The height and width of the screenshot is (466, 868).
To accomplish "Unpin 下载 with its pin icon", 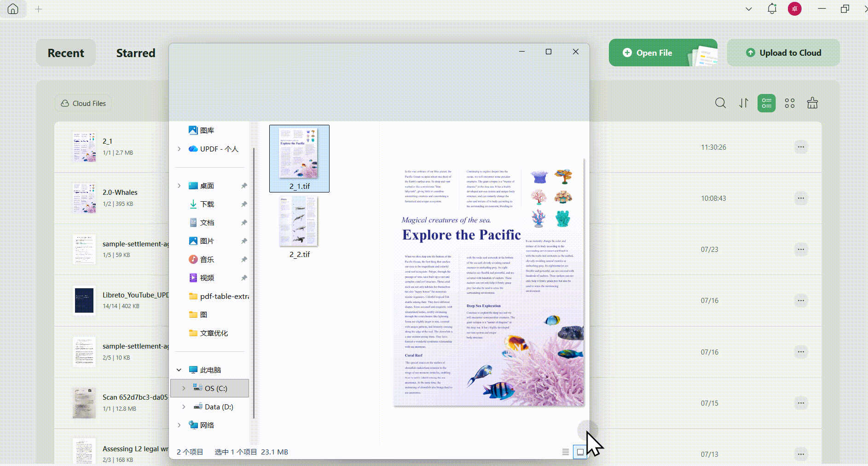I will coord(244,204).
